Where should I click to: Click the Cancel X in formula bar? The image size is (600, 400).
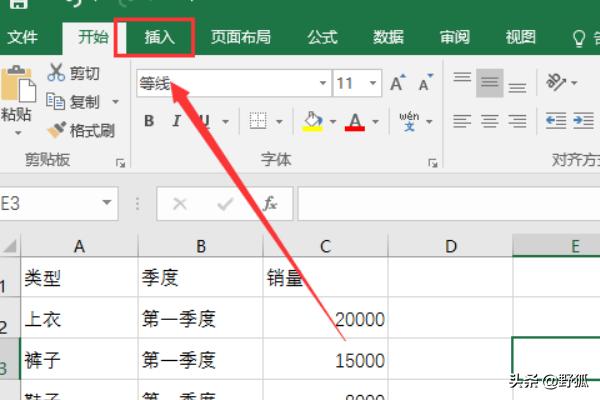click(x=179, y=204)
